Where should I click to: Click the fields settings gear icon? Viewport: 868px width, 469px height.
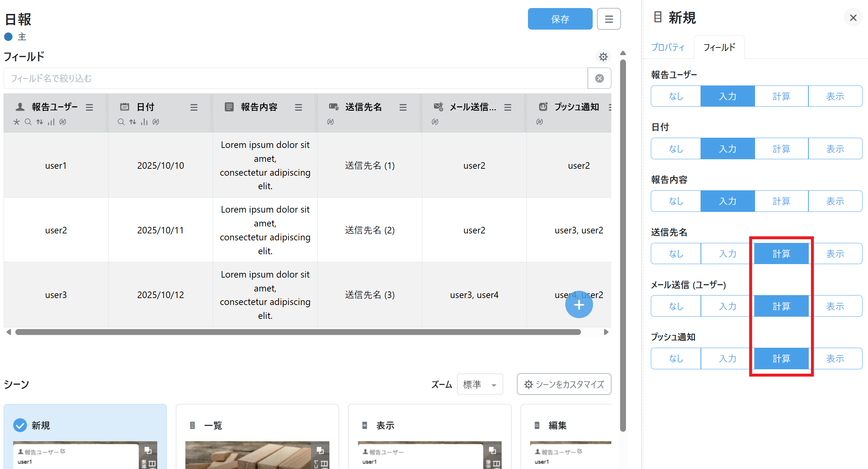[x=603, y=57]
